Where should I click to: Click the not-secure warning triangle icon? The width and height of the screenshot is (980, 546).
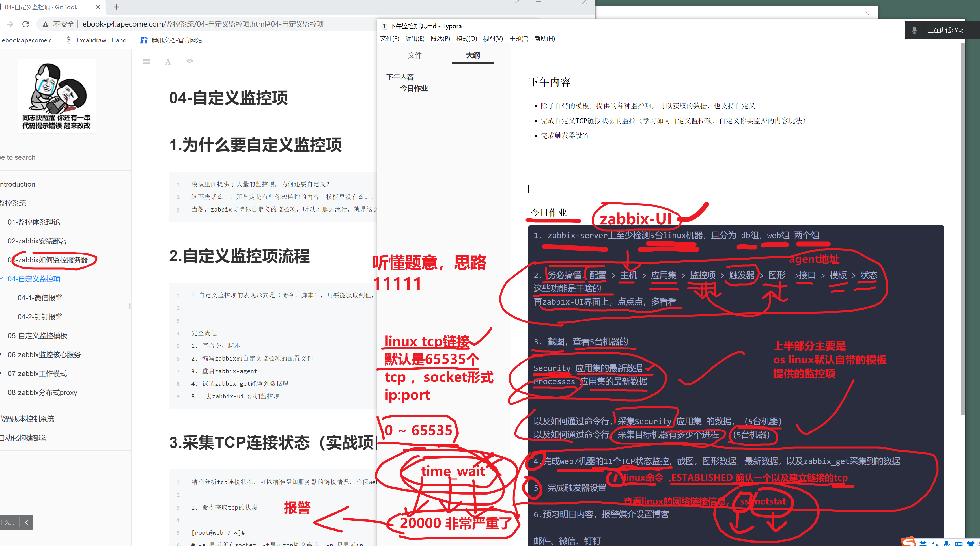tap(45, 24)
